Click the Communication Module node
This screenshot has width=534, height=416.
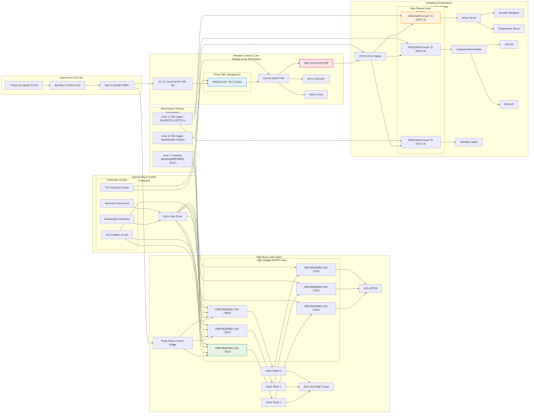469,49
